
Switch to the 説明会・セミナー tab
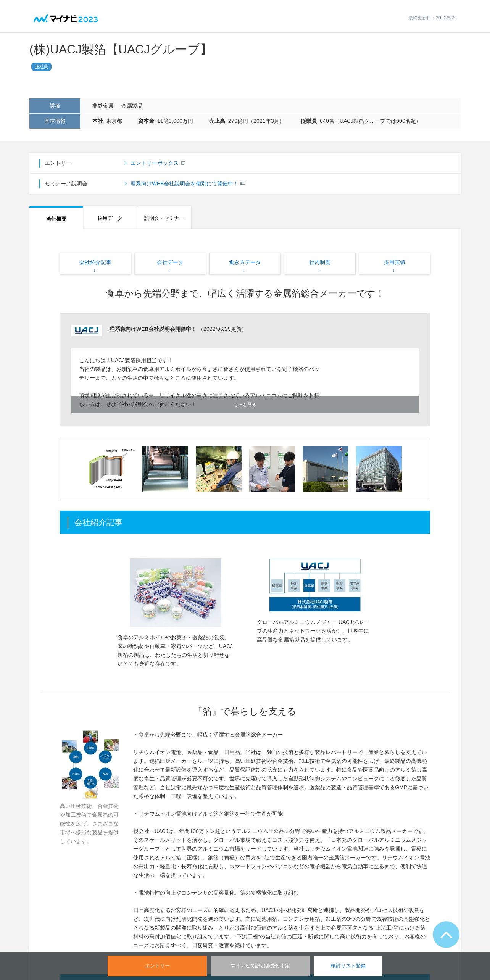(164, 218)
